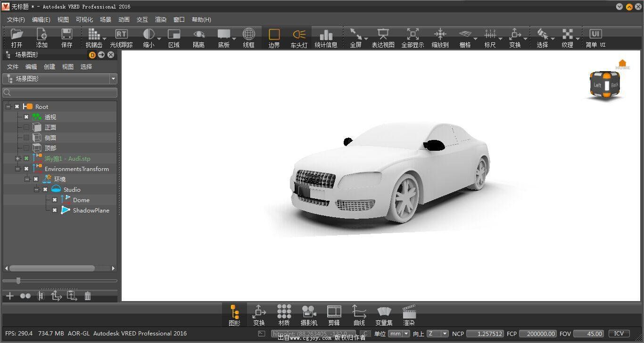Enable checkbox of 侧面 node
The image size is (644, 343).
(x=26, y=138)
